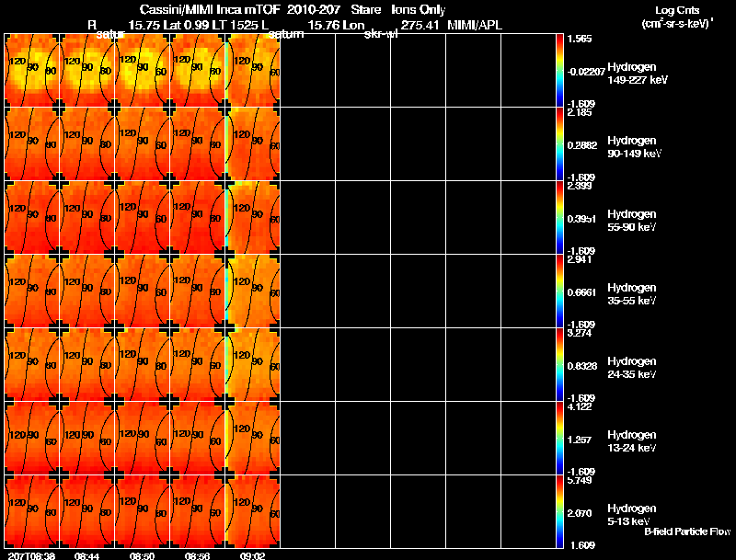Screen dimensions: 736x560
Task: Click the Hydrogen 90-149 keV label
Action: point(632,147)
